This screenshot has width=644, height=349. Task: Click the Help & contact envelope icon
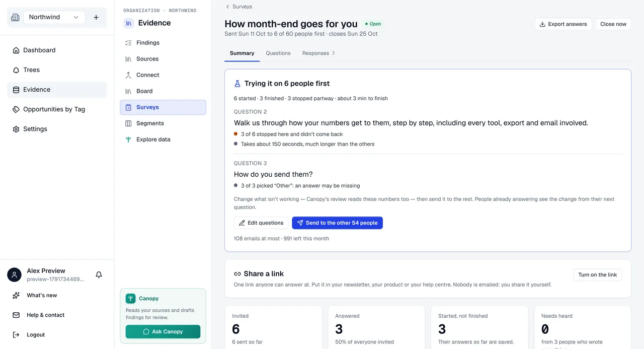16,315
